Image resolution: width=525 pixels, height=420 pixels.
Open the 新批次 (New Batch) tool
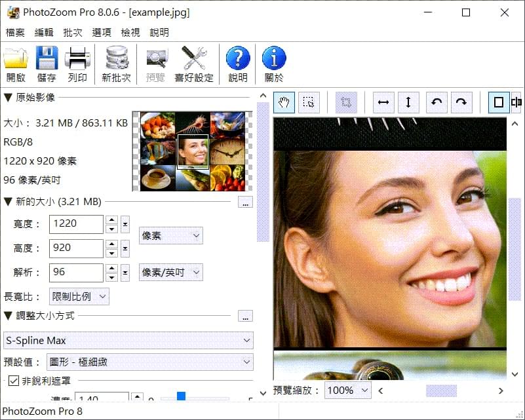tap(116, 62)
